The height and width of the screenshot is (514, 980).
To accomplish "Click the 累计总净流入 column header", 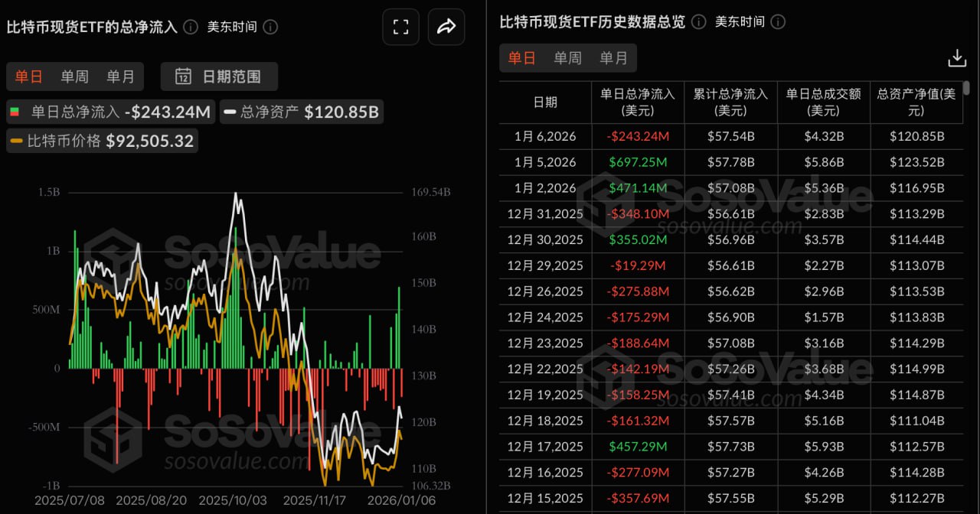I will pos(730,102).
